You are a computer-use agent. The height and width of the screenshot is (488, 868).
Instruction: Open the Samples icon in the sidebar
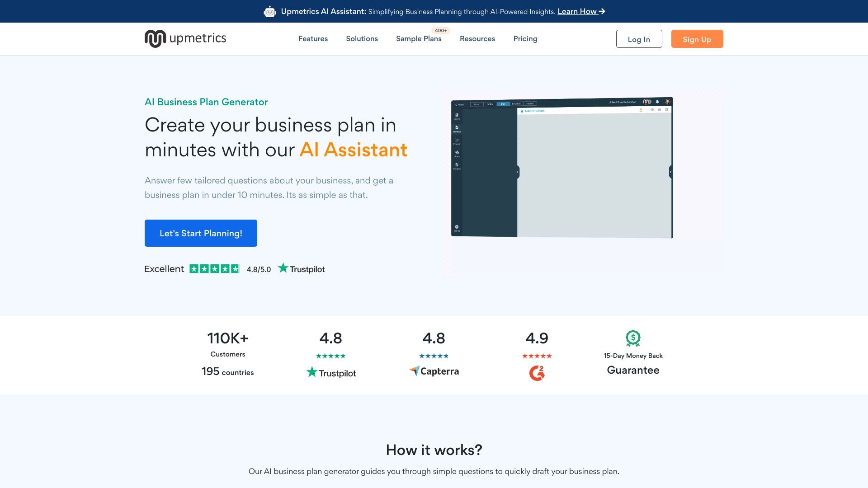(x=457, y=164)
